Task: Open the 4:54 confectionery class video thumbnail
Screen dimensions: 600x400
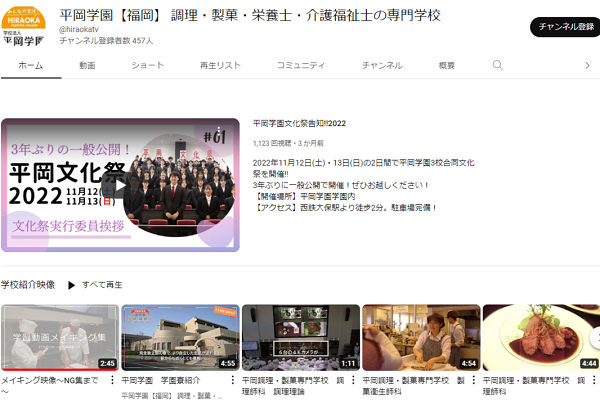Action: coord(421,338)
